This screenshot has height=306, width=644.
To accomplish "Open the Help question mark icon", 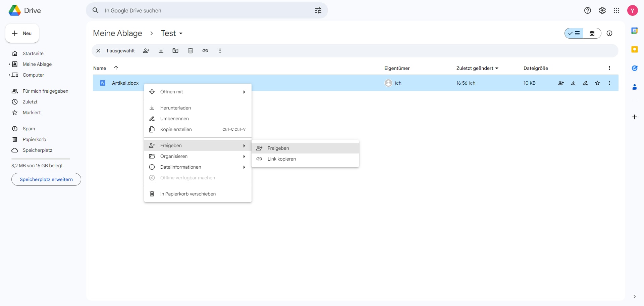I will [x=587, y=10].
